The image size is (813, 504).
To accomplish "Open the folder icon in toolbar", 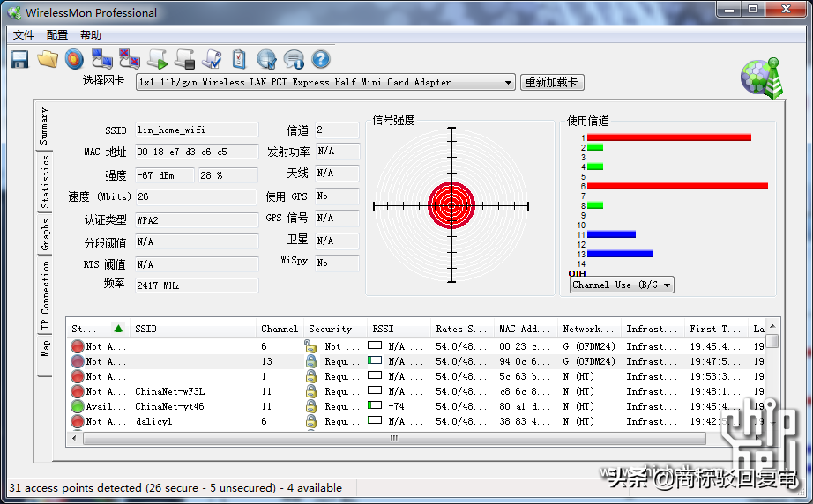I will pos(48,59).
